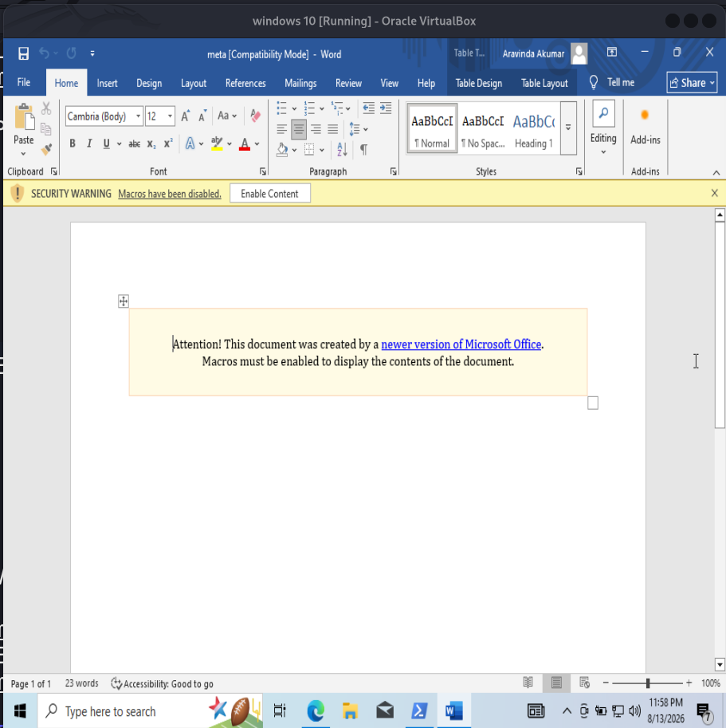Expand line spacing options

358,129
